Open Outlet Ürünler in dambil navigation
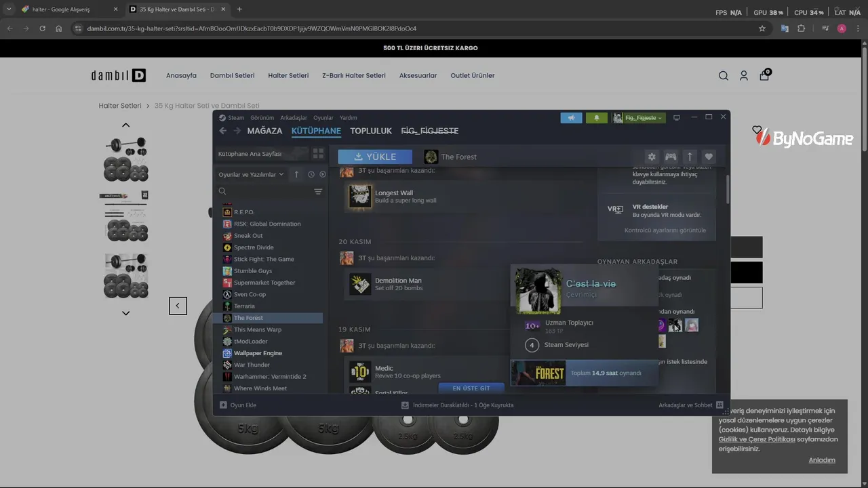868x488 pixels. tap(473, 76)
